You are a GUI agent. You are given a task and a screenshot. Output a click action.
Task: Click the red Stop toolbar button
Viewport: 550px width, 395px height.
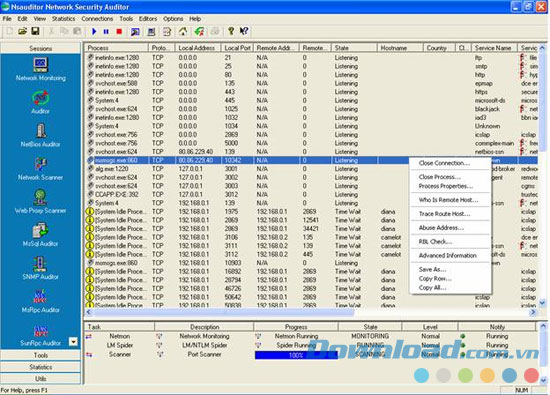[x=119, y=32]
